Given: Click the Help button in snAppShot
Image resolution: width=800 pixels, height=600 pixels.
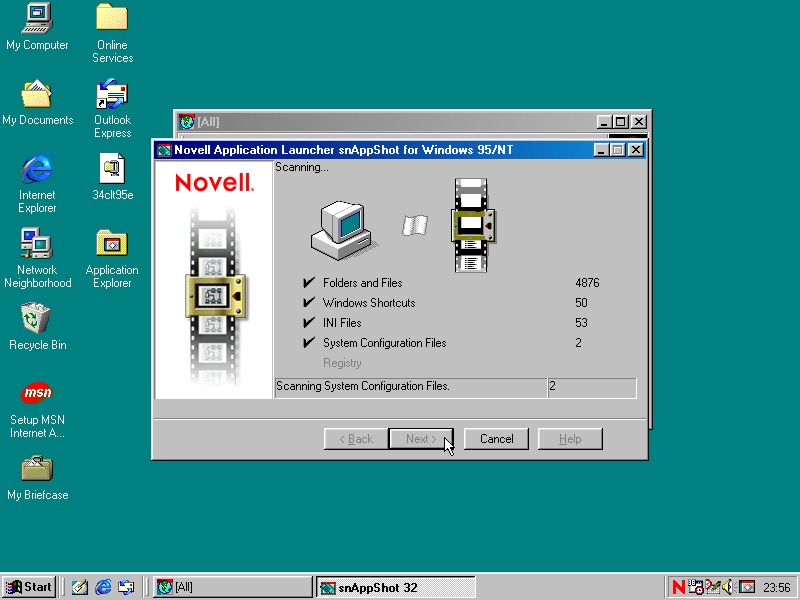Looking at the screenshot, I should point(570,439).
